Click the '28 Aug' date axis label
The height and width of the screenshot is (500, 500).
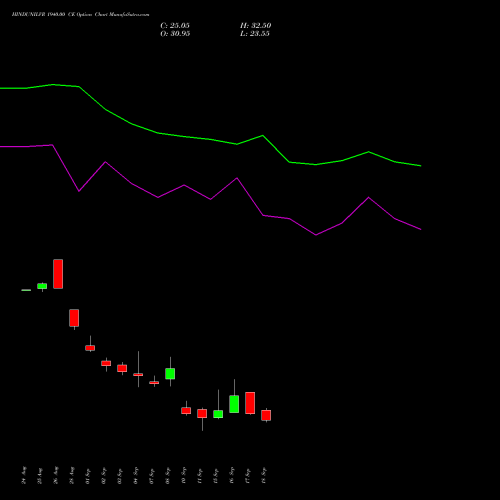72,476
